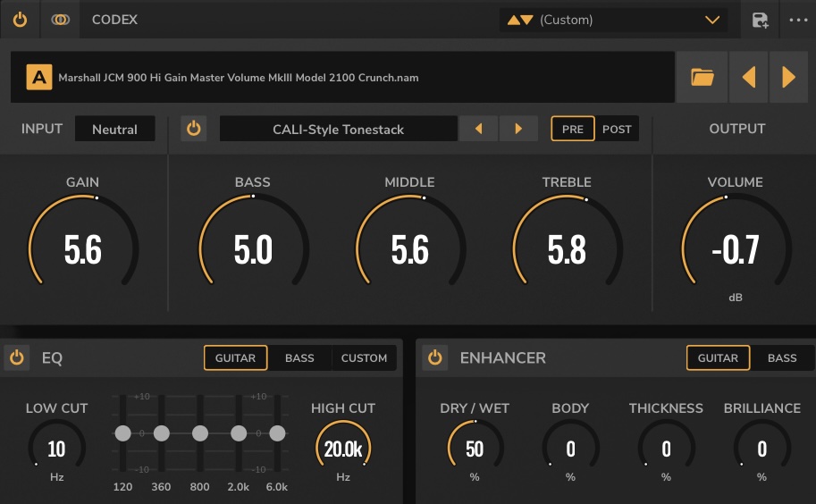The width and height of the screenshot is (816, 504).
Task: Select the GUITAR mode in ENHANCER
Action: click(718, 357)
